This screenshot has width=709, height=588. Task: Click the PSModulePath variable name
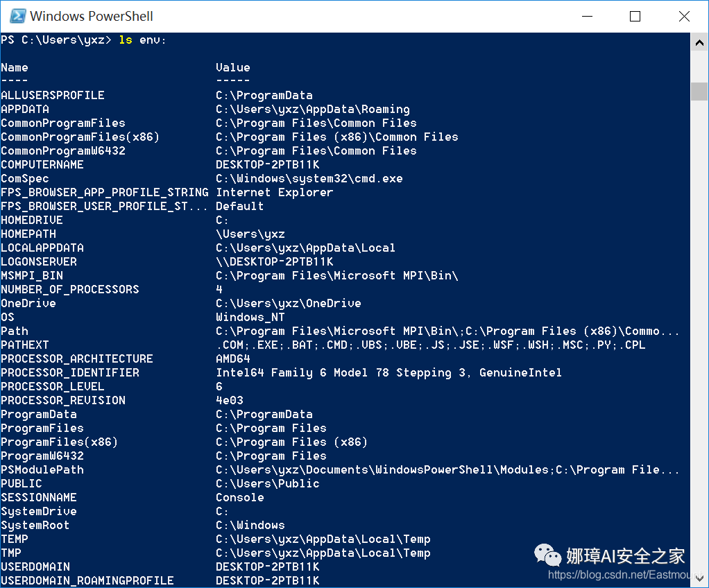pos(42,470)
